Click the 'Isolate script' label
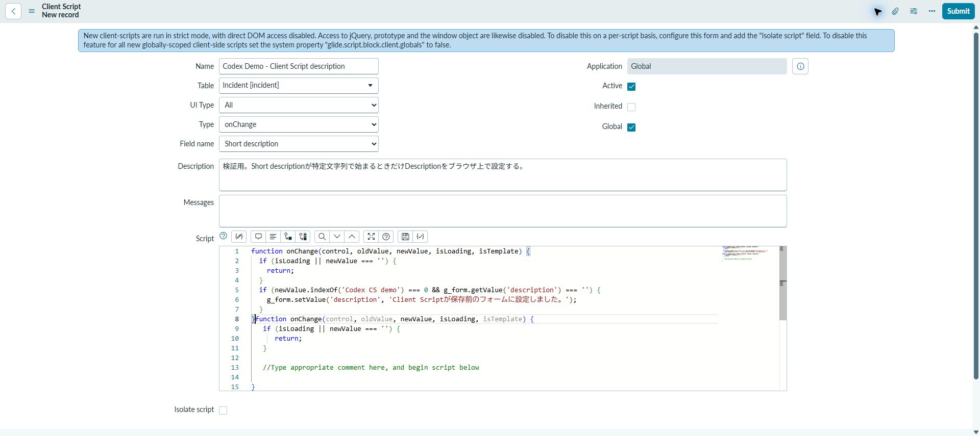Screen dimensions: 980x436 (x=194, y=409)
